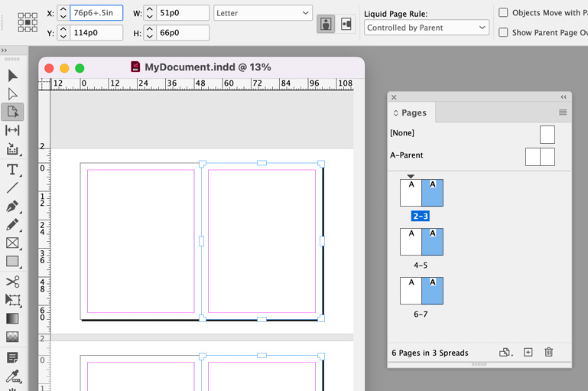Pick the Scissors tool

click(x=12, y=282)
